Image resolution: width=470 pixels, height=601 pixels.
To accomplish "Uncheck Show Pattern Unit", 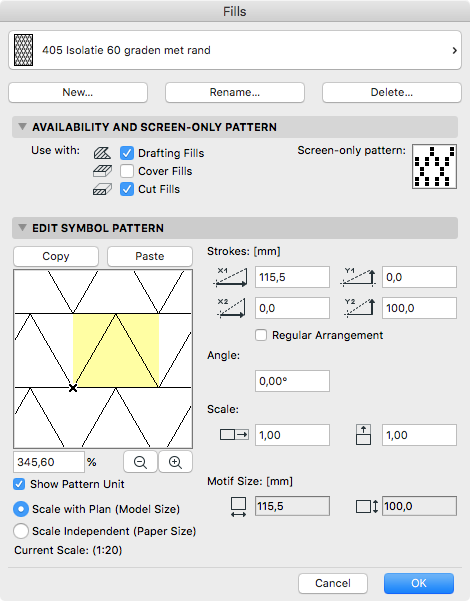I will tap(19, 484).
